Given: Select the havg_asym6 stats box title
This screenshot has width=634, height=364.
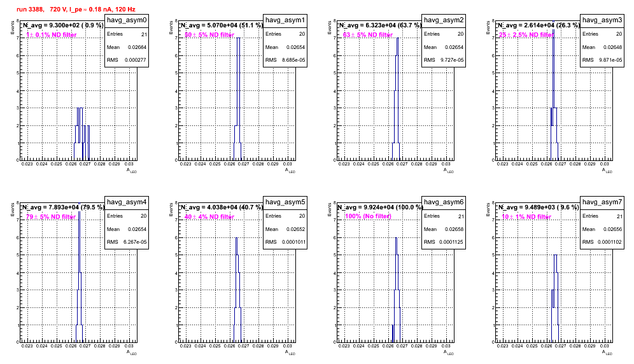Looking at the screenshot, I should click(444, 202).
